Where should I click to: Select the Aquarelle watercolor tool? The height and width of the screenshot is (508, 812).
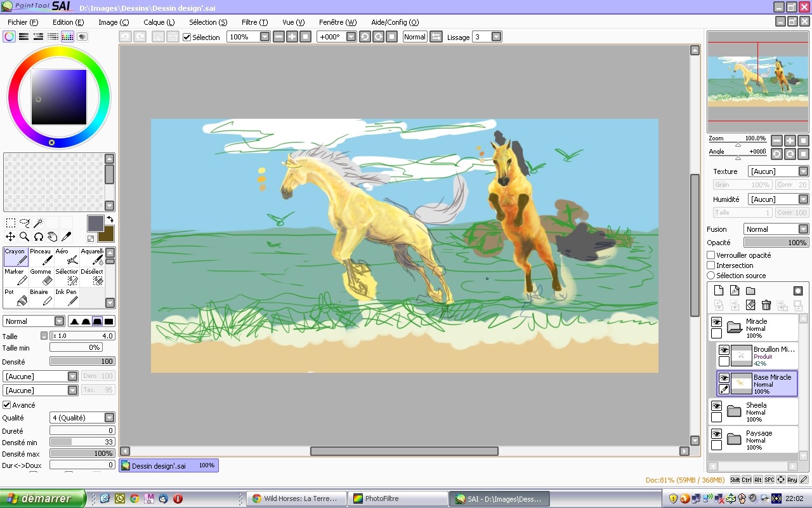(x=91, y=257)
